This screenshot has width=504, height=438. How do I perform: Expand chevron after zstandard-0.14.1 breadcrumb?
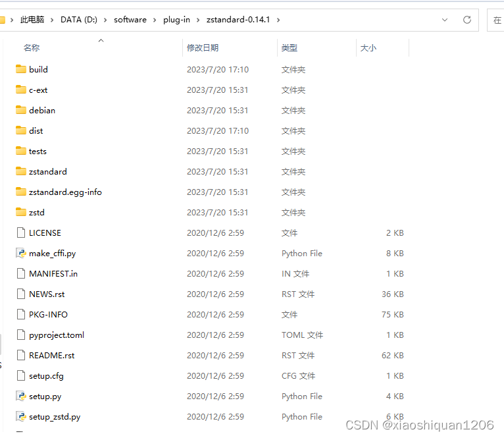[x=278, y=20]
